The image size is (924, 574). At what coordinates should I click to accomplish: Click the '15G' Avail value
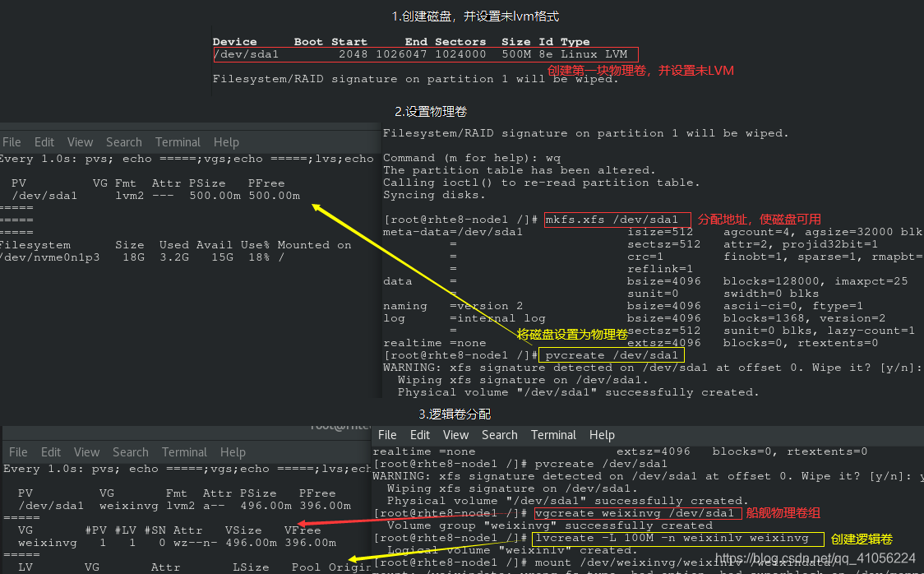click(222, 257)
